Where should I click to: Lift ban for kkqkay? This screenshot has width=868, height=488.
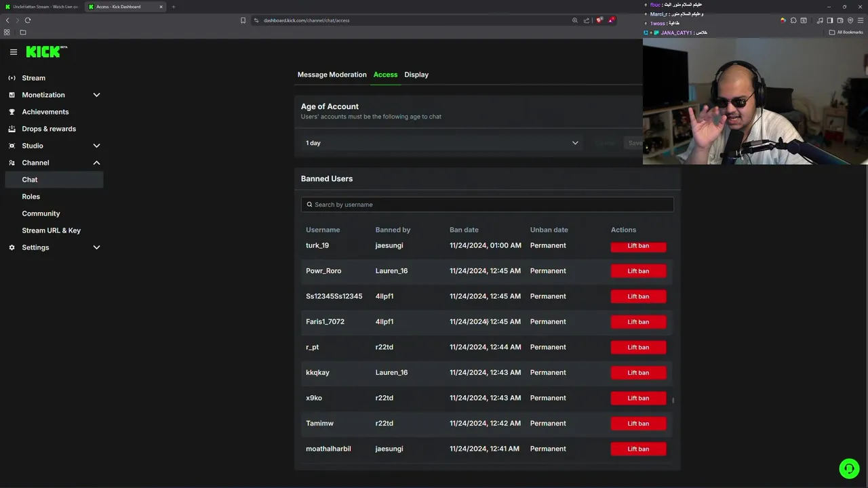pos(638,373)
